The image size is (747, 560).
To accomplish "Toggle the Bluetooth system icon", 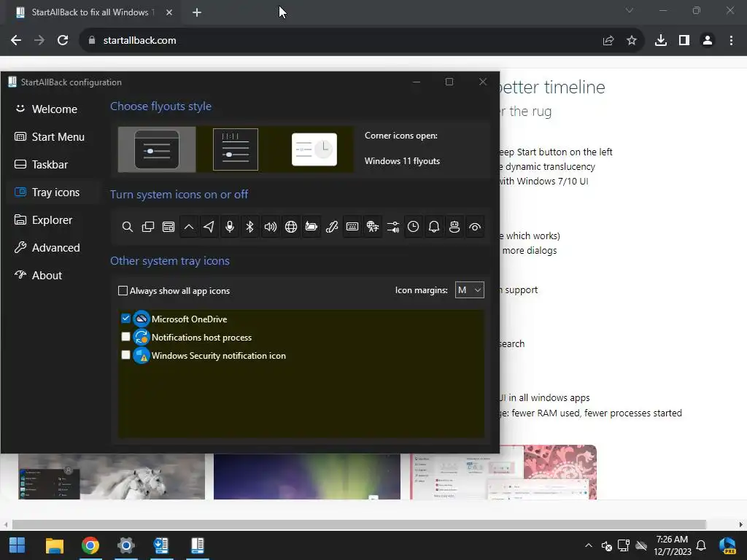I will coord(250,227).
